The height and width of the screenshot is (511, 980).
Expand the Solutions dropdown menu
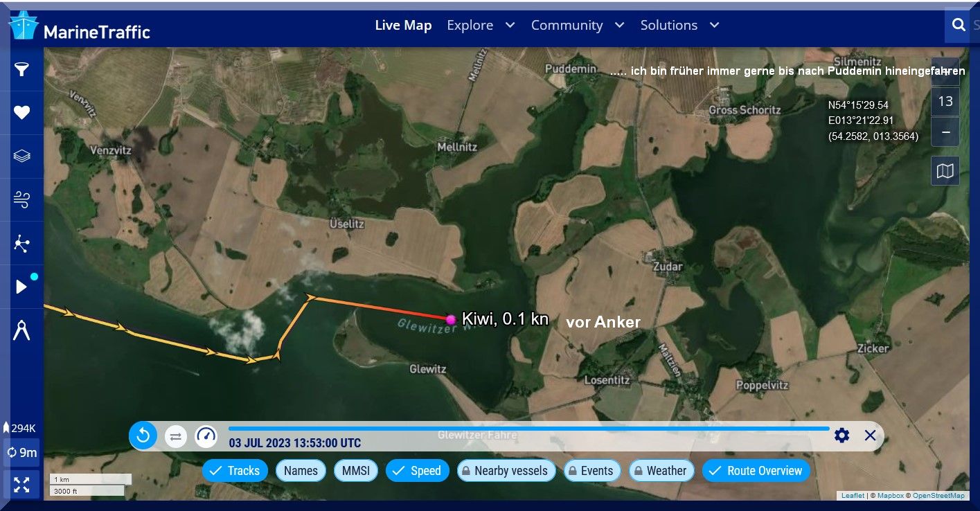point(679,25)
